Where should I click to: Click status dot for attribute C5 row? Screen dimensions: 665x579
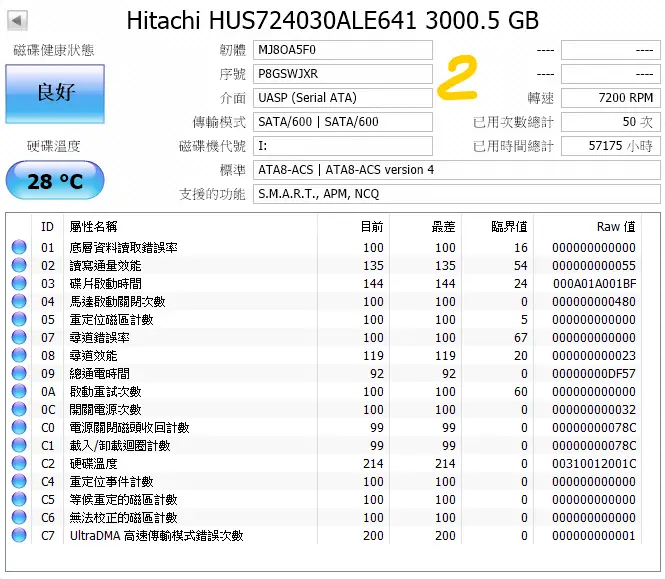19,500
